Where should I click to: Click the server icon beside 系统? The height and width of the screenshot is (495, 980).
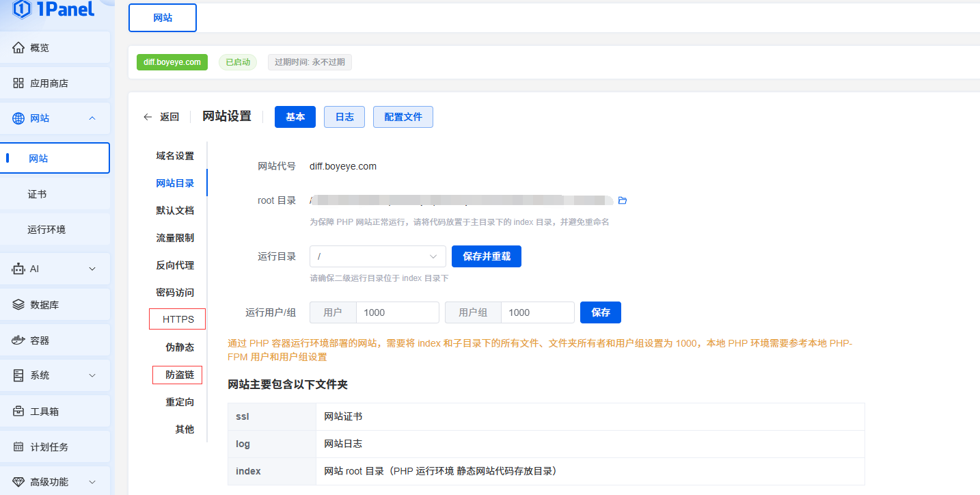[18, 375]
